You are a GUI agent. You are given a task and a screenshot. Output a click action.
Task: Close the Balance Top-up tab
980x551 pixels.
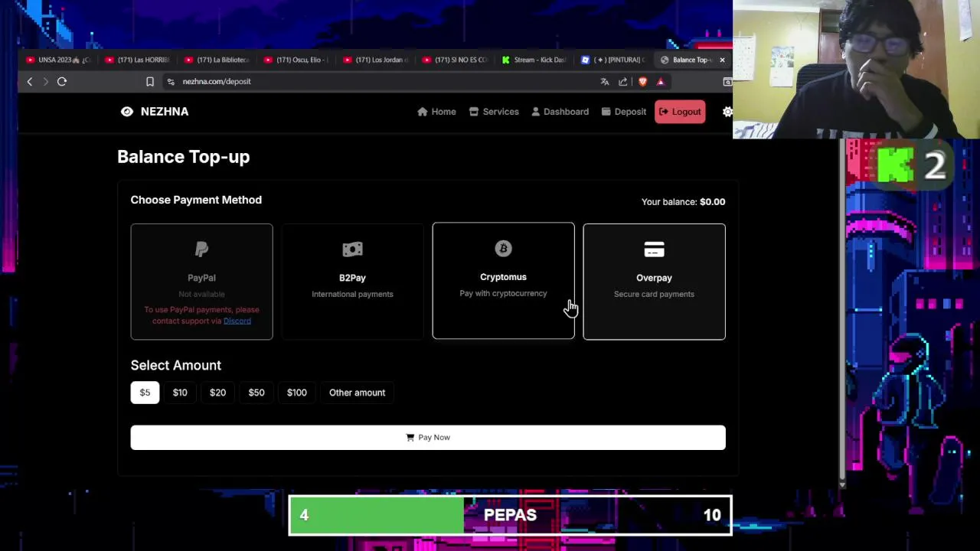coord(722,60)
